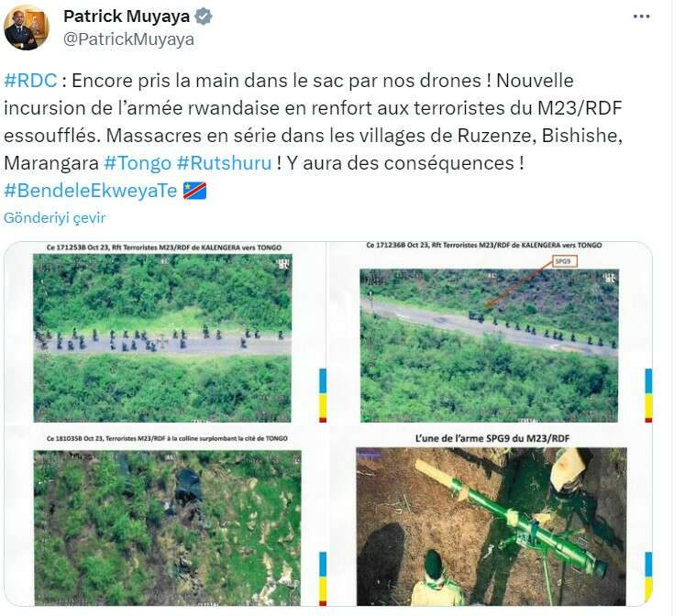685x616 pixels.
Task: Click the SPG9 label box in image
Action: pos(565,261)
